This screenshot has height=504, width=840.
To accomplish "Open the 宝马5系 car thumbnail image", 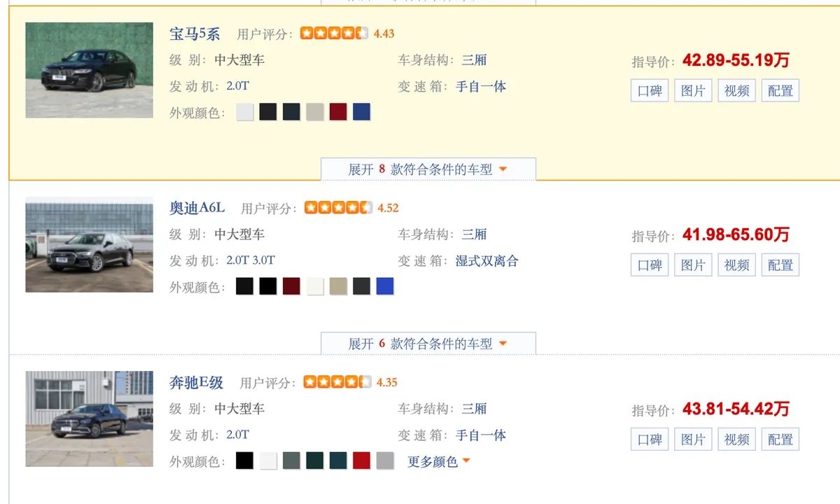I will pyautogui.click(x=89, y=70).
